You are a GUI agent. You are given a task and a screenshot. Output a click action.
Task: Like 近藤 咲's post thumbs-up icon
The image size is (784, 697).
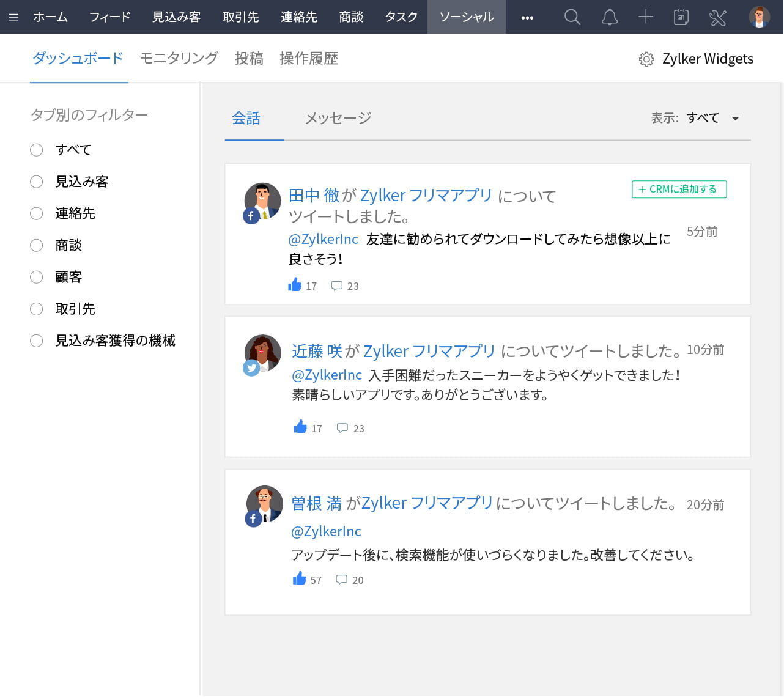[300, 427]
